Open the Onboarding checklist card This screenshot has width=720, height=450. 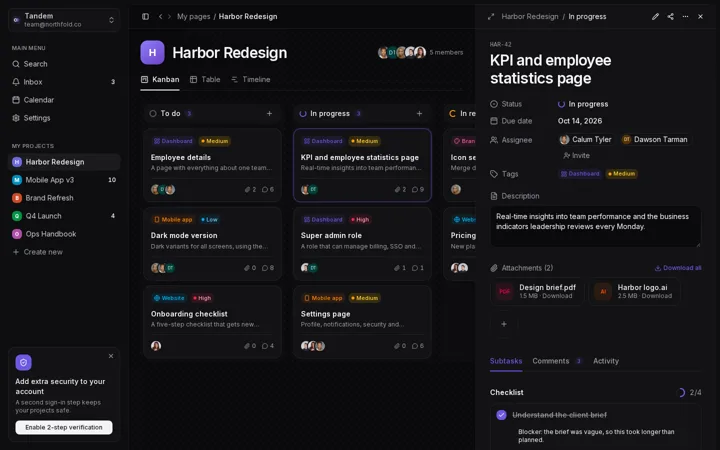pyautogui.click(x=212, y=322)
